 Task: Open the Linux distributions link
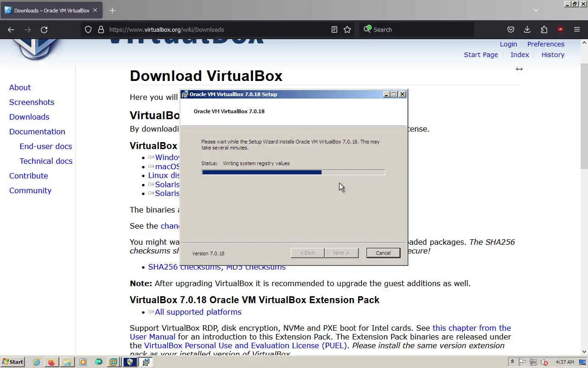point(164,175)
